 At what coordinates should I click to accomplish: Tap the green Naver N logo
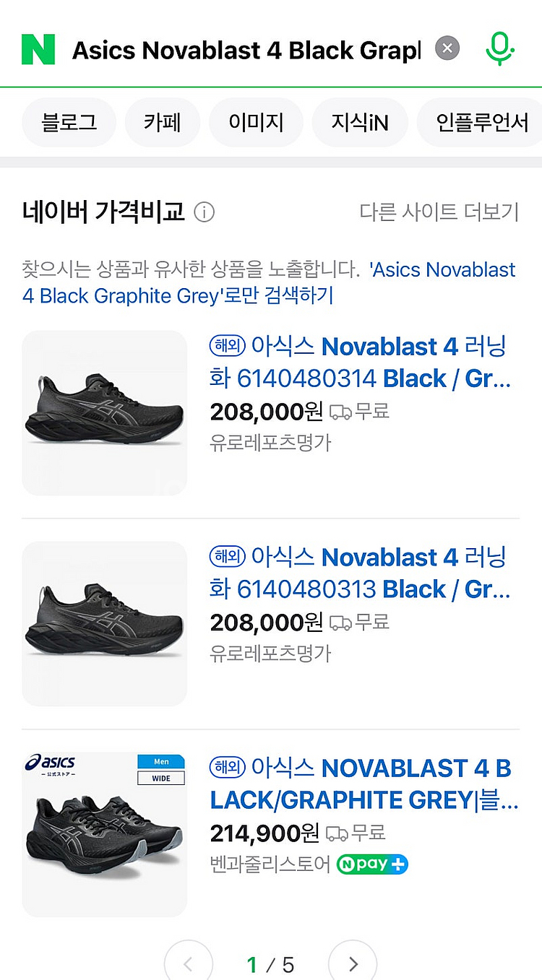[38, 49]
